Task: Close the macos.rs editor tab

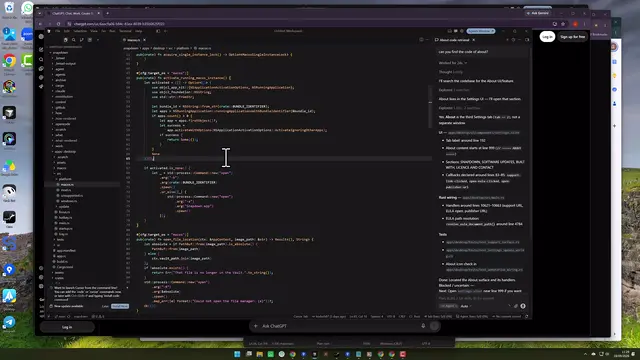Action: (144, 40)
